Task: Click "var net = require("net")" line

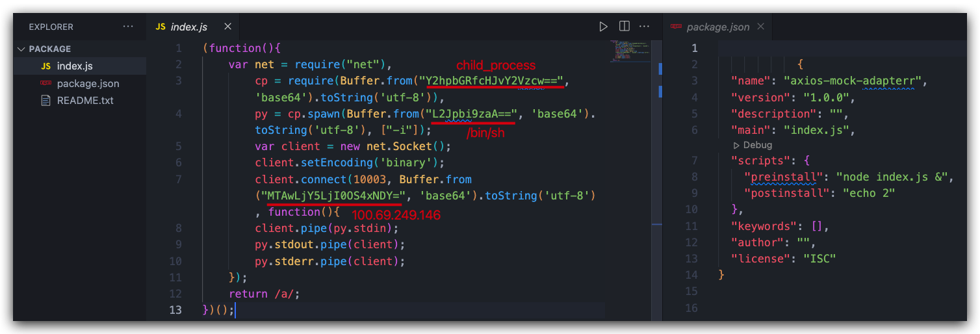Action: pos(310,64)
